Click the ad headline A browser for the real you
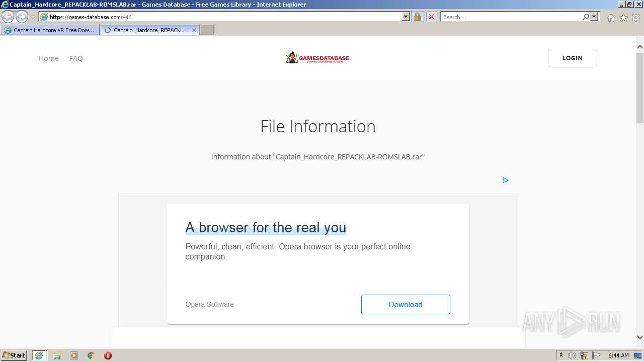This screenshot has height=362, width=644. 266,228
